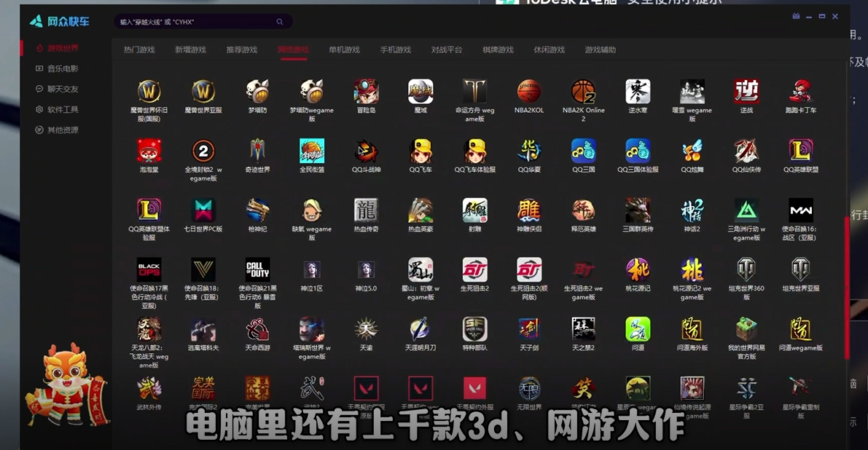The height and width of the screenshot is (450, 868).
Task: Launch QQ三国 game icon
Action: pos(584,151)
